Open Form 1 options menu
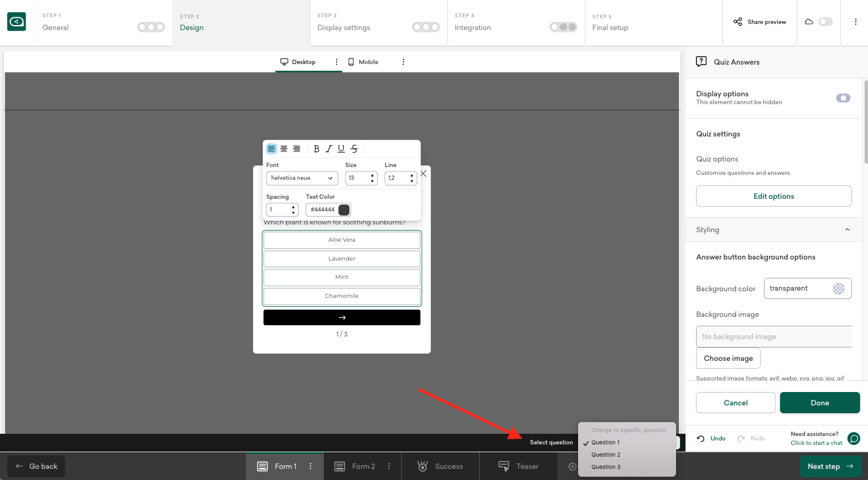The height and width of the screenshot is (480, 868). [x=310, y=467]
